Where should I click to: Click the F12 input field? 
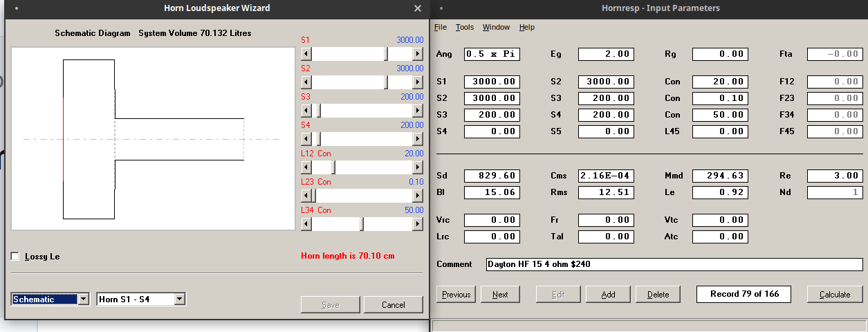click(x=835, y=82)
